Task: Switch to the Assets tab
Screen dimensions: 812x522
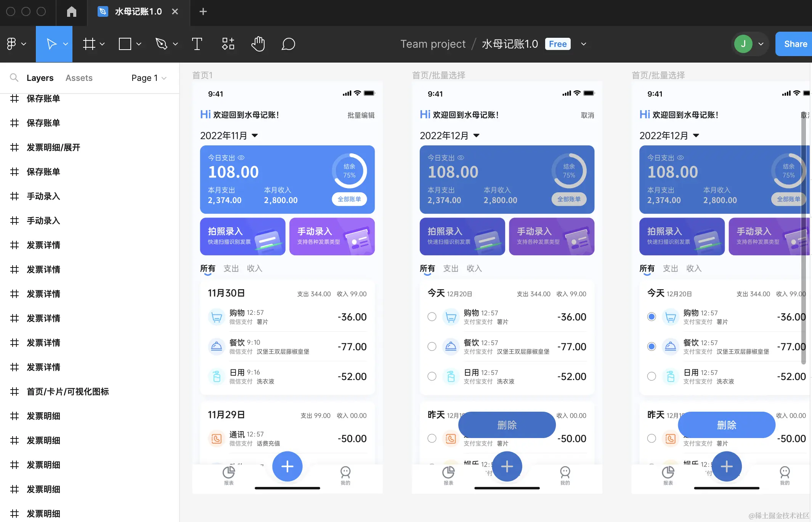Action: click(x=79, y=78)
